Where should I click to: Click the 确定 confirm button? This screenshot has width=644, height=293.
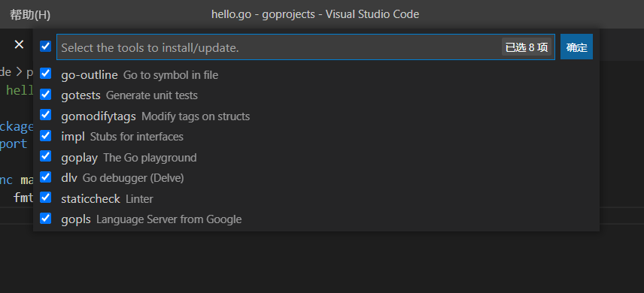(576, 47)
